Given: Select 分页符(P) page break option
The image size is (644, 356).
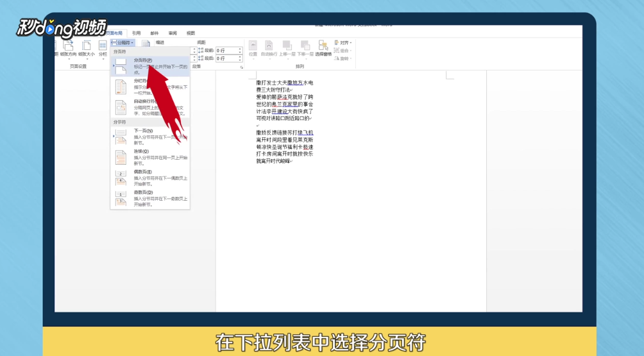Looking at the screenshot, I should [x=150, y=66].
